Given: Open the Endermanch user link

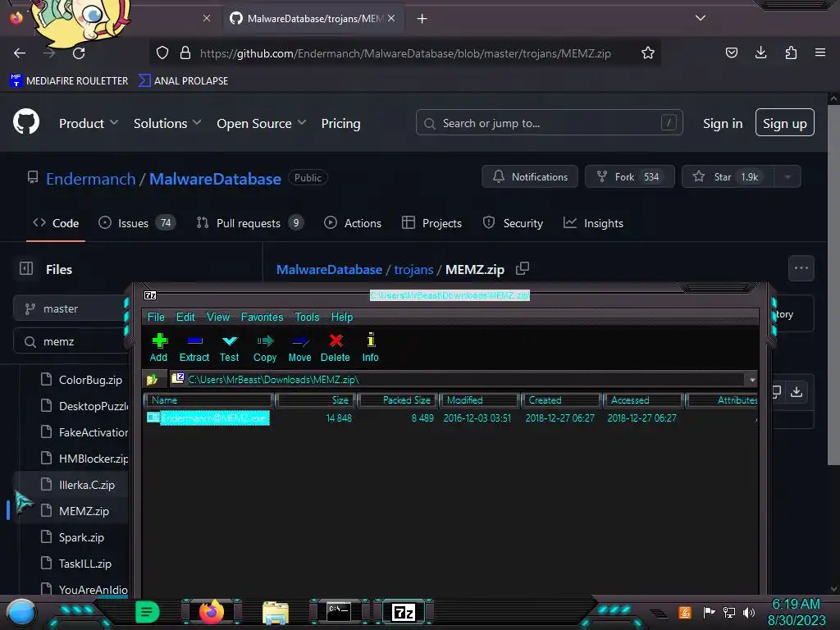Looking at the screenshot, I should point(90,178).
